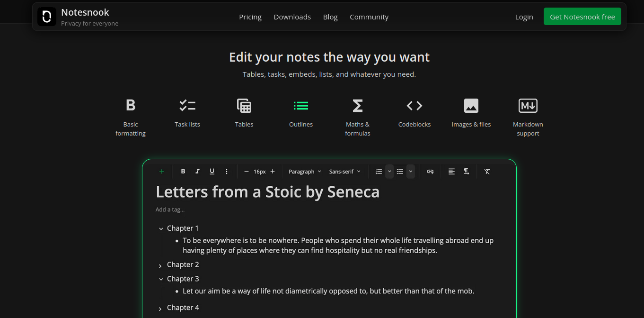The width and height of the screenshot is (644, 318).
Task: Open the Sans-serif font dropdown
Action: (x=344, y=172)
